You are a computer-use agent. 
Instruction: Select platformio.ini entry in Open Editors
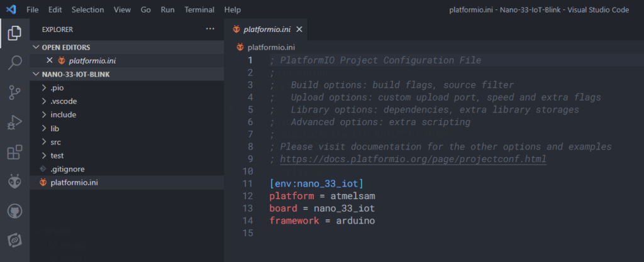click(x=127, y=60)
